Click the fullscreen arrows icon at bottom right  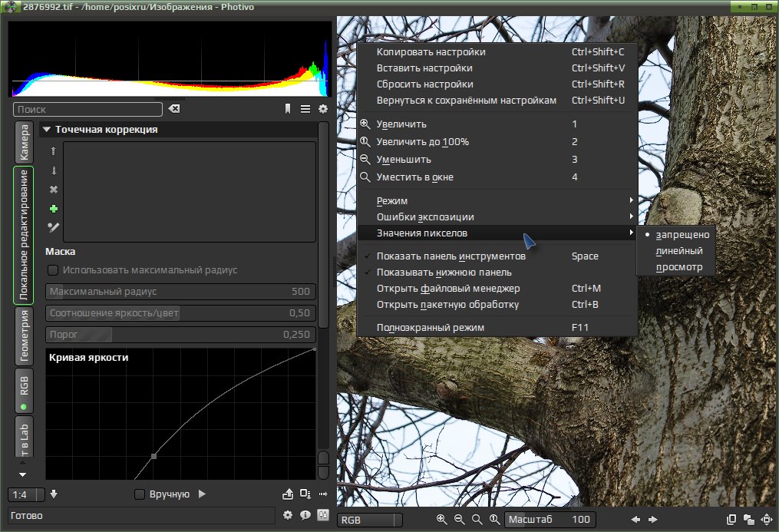(x=767, y=520)
